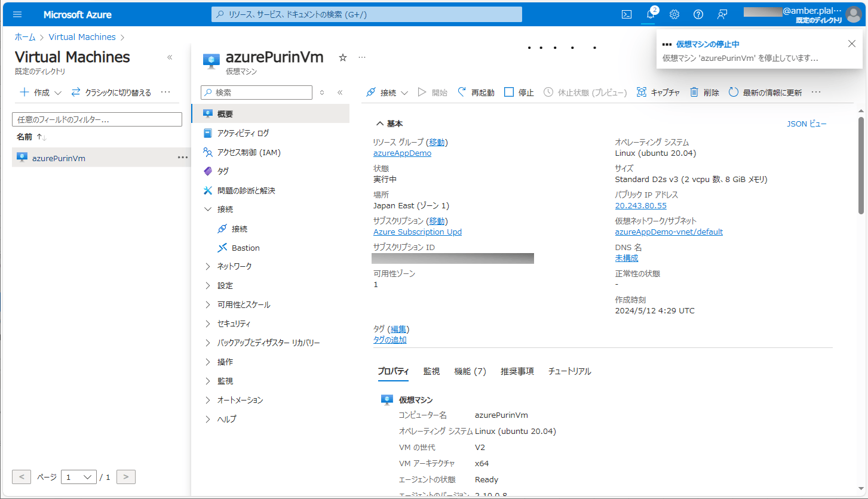Screen dimensions: 868x499
Task: Go to ホーム breadcrumb
Action: (25, 37)
